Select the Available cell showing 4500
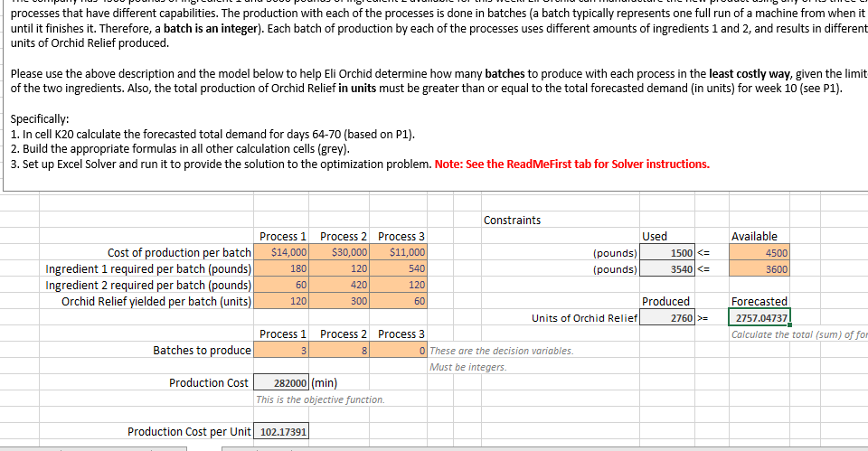 pyautogui.click(x=759, y=253)
